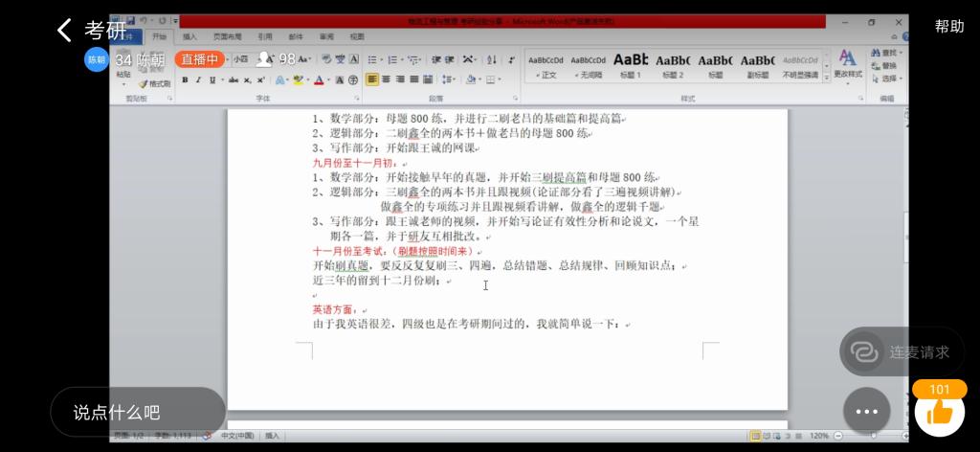Viewport: 980px width, 452px height.
Task: Tap the 帮助 help link
Action: [x=948, y=27]
